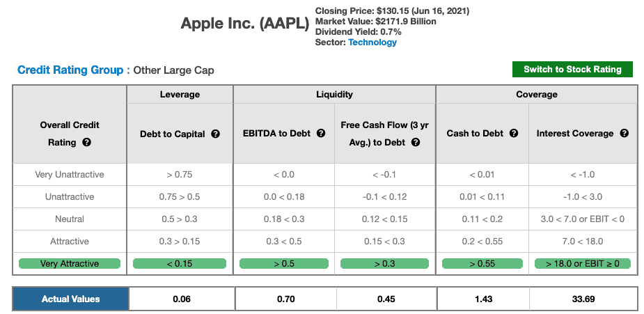Image resolution: width=644 pixels, height=314 pixels.
Task: Click actual value 0.06
Action: (182, 299)
